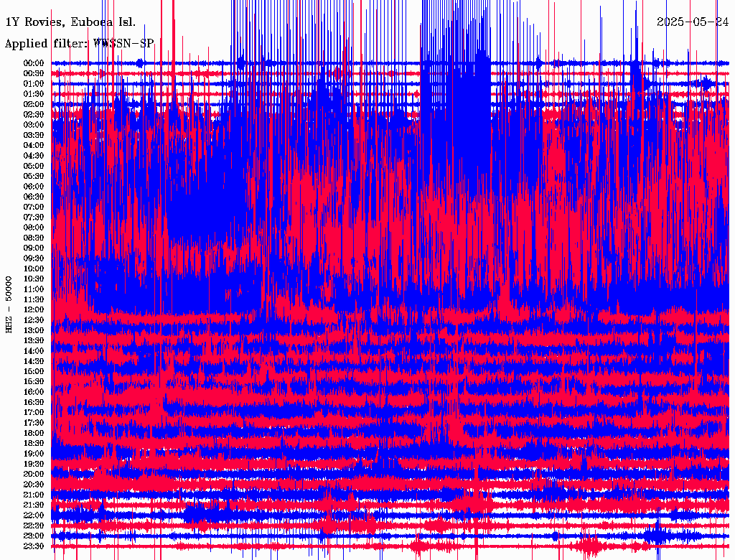The height and width of the screenshot is (560, 735).
Task: Select the 00:00 time row label
Action: tap(34, 63)
